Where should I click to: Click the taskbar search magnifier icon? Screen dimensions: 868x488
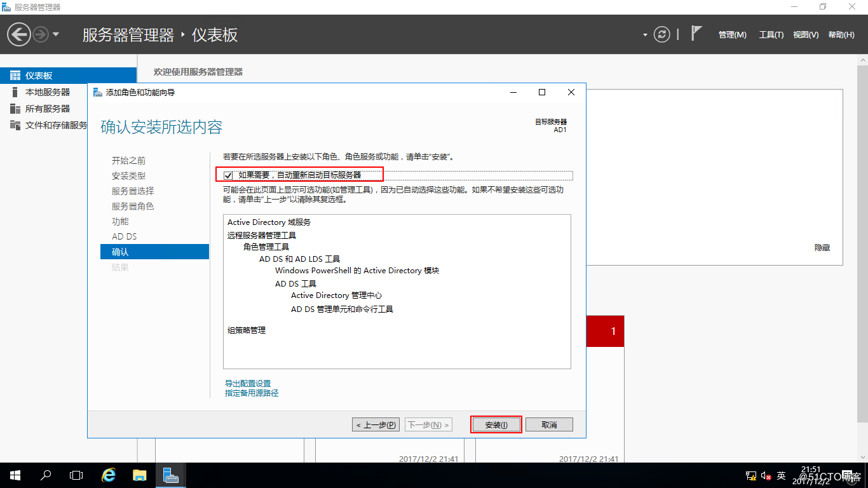pos(46,475)
